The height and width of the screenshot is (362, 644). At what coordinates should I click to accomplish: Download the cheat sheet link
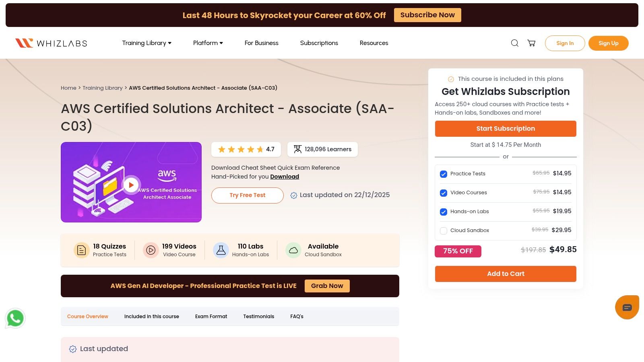tap(285, 177)
